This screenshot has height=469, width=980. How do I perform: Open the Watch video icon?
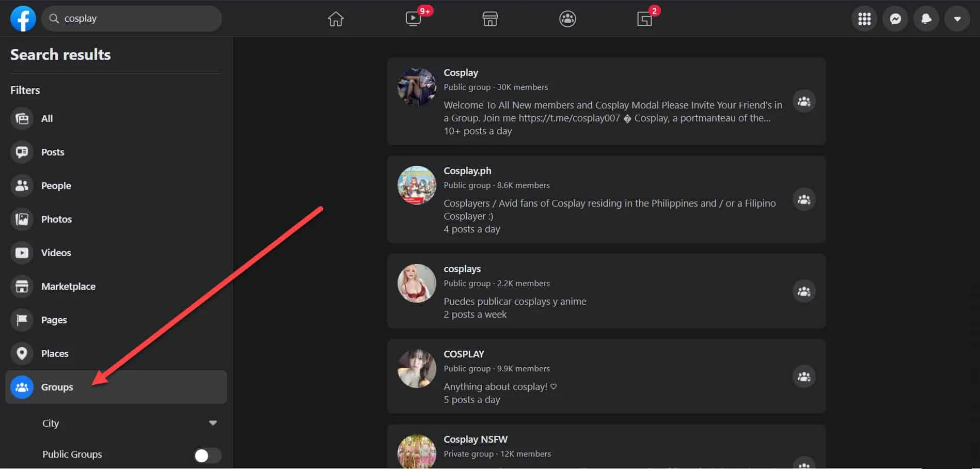[413, 19]
